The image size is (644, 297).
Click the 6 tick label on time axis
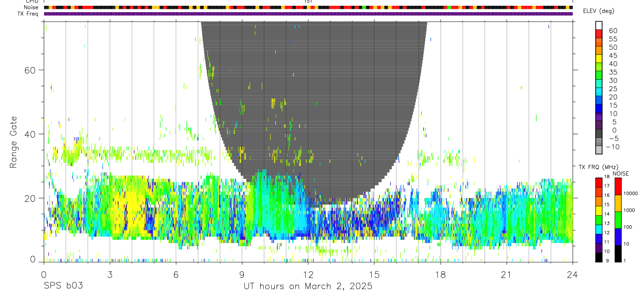coord(176,274)
